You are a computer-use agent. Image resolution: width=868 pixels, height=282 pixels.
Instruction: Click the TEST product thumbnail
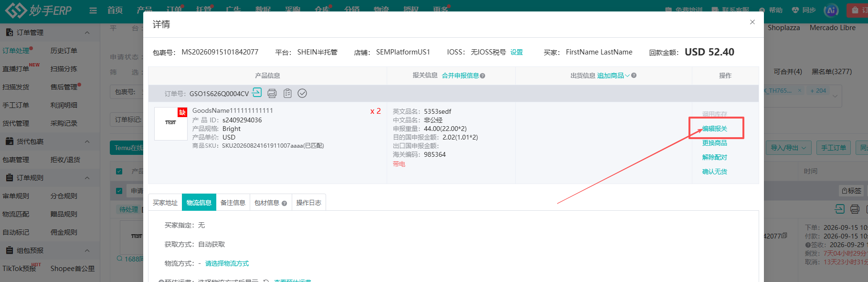click(x=171, y=123)
